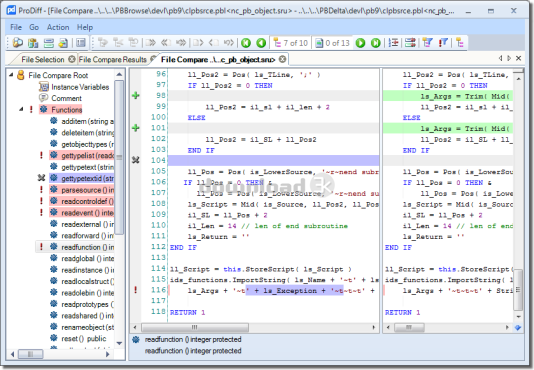The image size is (534, 370).
Task: Click 'RETURN 1' on line 118 in left pane
Action: click(188, 312)
